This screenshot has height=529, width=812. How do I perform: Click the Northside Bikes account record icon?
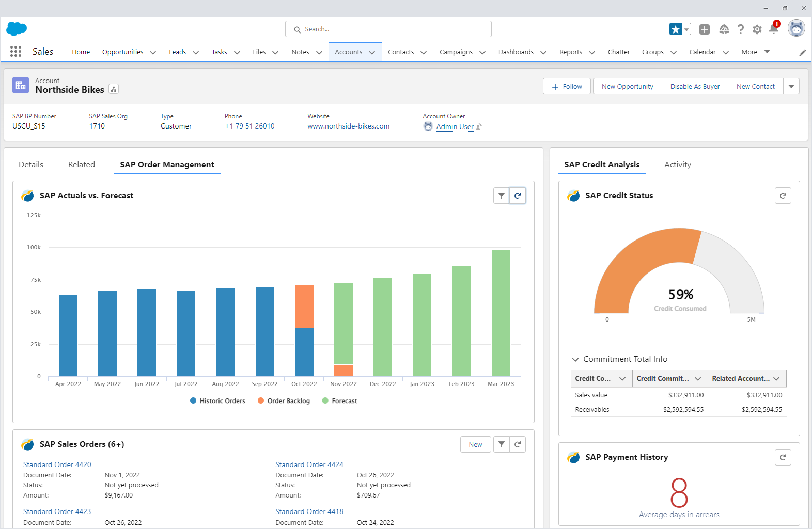(x=21, y=86)
